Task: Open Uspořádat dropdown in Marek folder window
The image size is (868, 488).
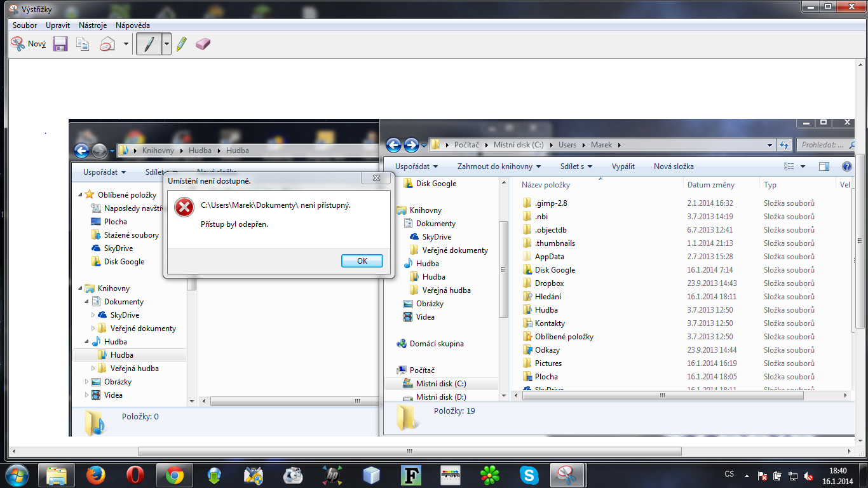Action: tap(417, 166)
